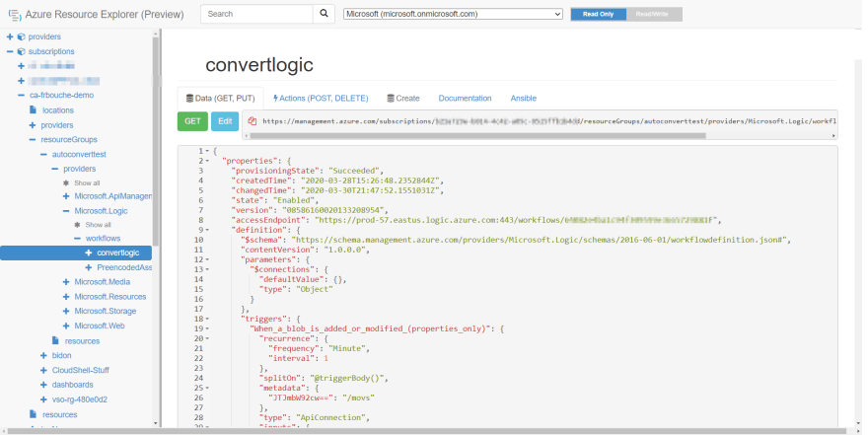Open the Actions (POST, DELETE) tab

pos(321,98)
